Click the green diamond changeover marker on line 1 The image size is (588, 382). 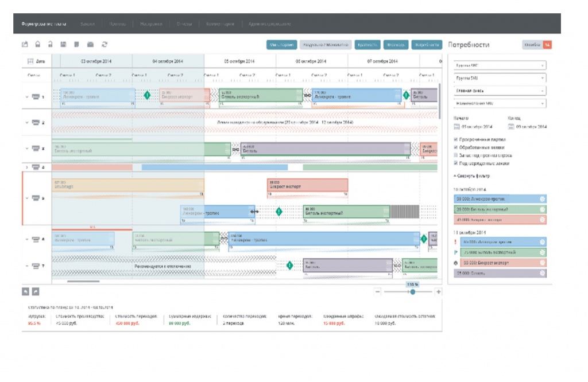point(147,95)
